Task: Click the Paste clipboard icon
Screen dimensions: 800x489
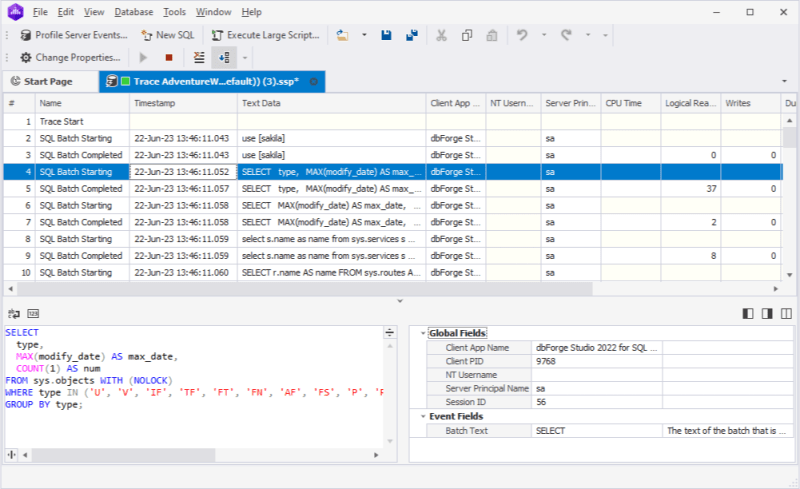Action: pos(492,35)
